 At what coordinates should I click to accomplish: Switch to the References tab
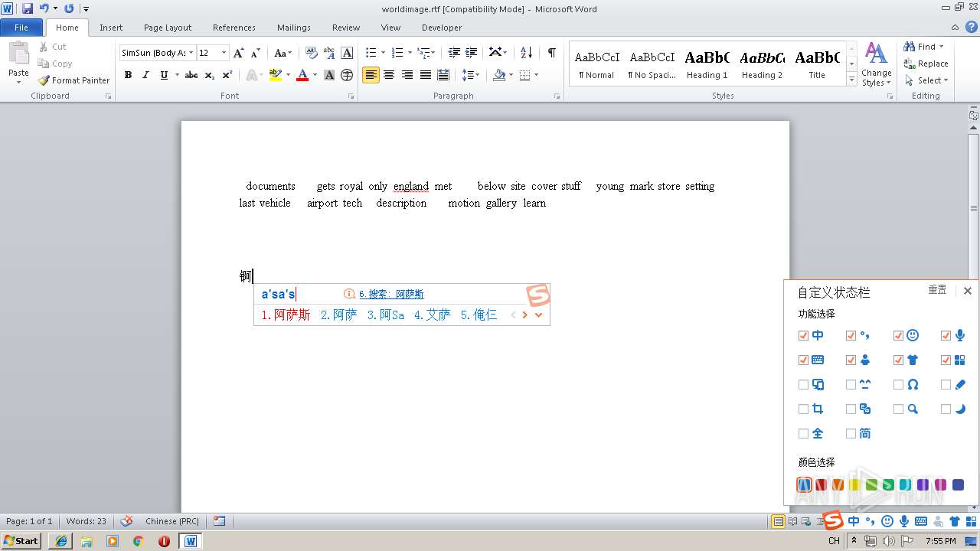point(234,28)
